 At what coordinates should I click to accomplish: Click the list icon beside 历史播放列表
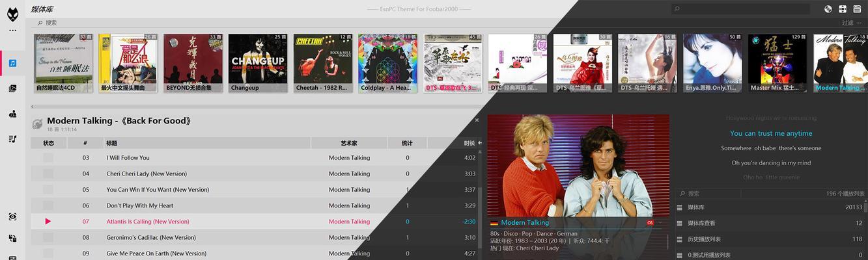680,239
